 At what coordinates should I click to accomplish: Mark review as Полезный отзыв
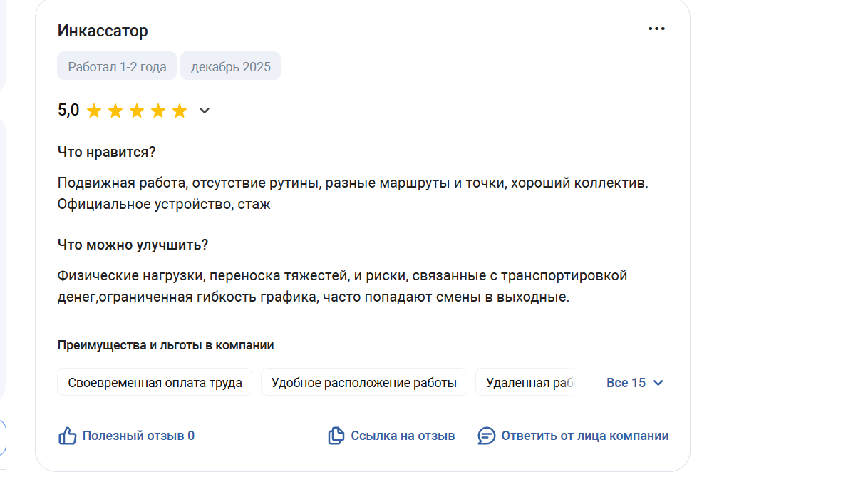pos(138,436)
